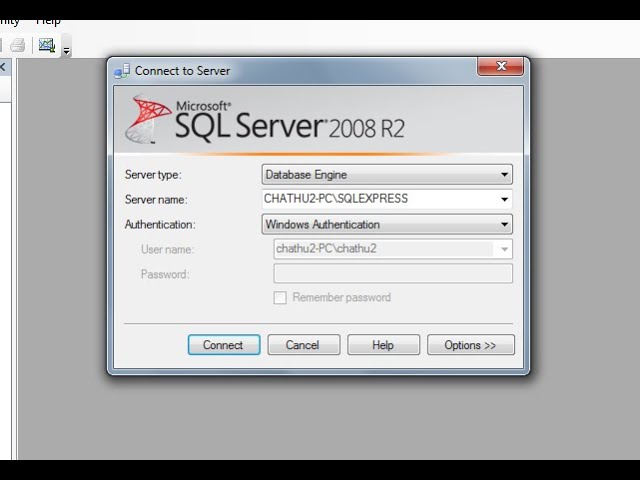This screenshot has width=640, height=480.
Task: Open the toolbar options overflow arrow
Action: [x=66, y=50]
